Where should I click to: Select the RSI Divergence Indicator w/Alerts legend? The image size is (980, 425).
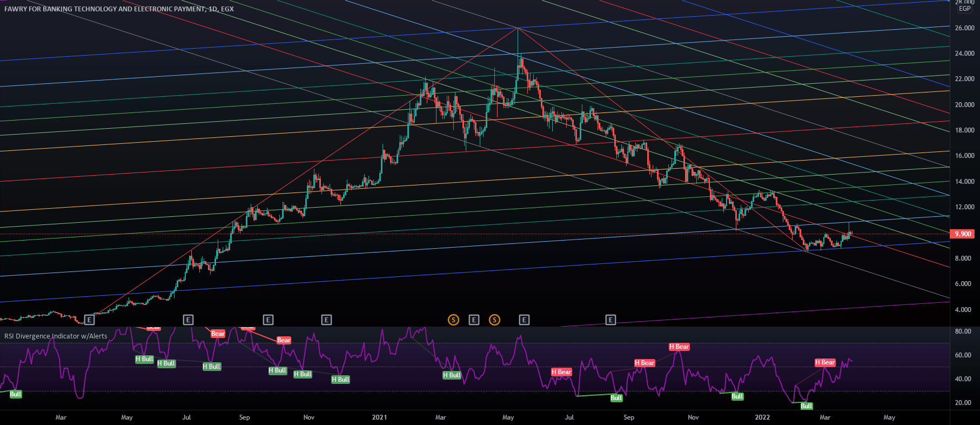(56, 336)
